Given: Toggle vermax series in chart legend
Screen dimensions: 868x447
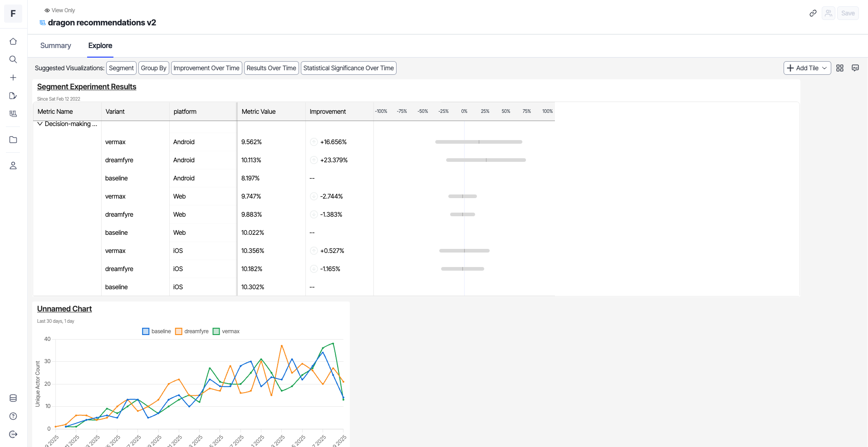Looking at the screenshot, I should click(226, 331).
